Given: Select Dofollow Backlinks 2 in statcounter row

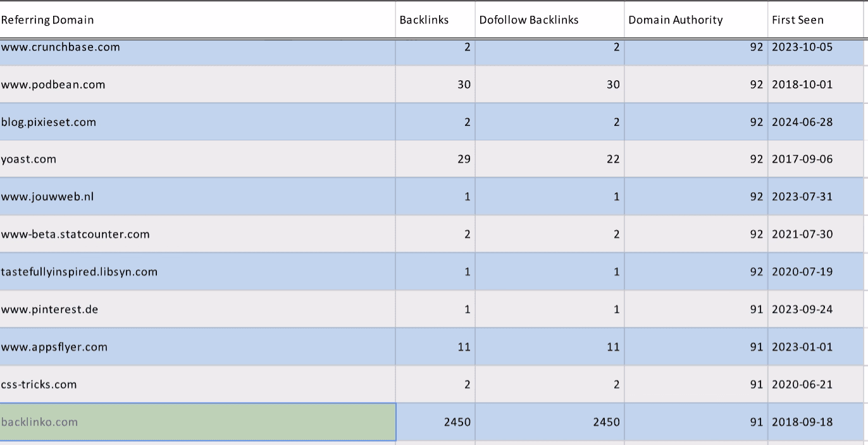Looking at the screenshot, I should (x=550, y=235).
